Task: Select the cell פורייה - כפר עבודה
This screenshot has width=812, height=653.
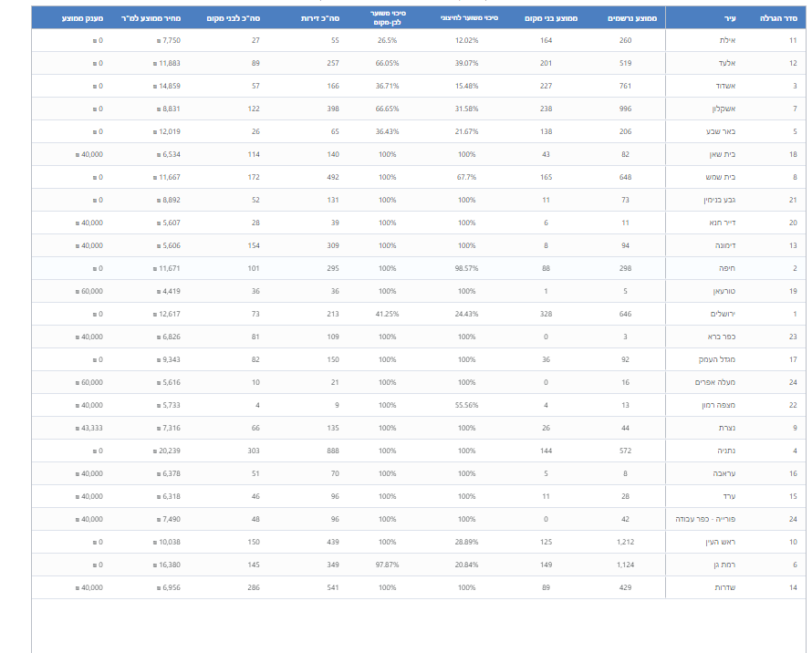Action: click(x=705, y=519)
